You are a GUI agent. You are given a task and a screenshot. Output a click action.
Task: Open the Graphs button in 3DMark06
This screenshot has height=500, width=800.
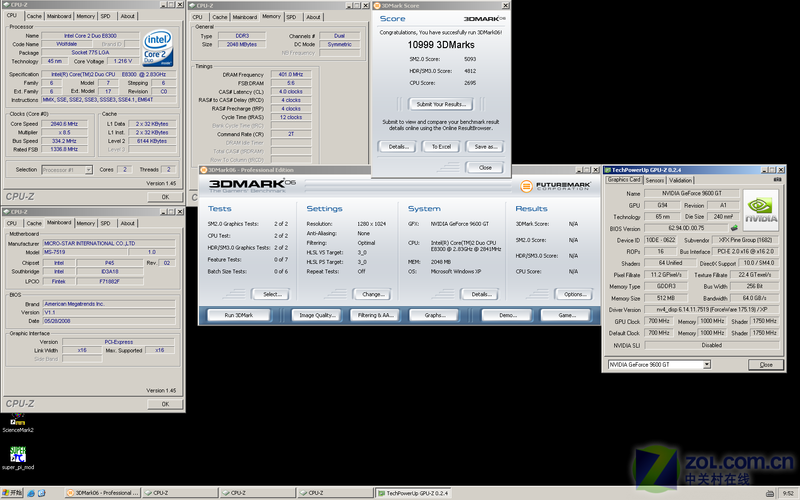click(x=434, y=315)
